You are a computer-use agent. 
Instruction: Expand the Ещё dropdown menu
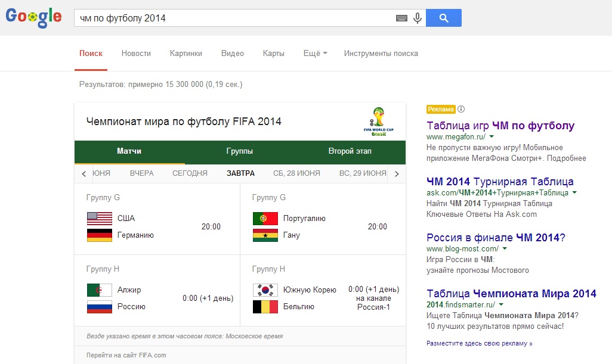315,54
